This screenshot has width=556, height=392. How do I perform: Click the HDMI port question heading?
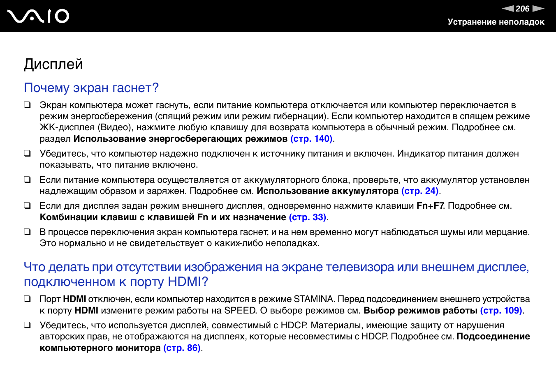pos(276,274)
